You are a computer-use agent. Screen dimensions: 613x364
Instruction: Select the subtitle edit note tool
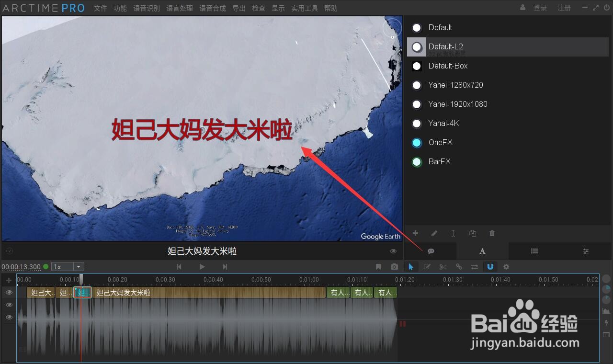[427, 267]
